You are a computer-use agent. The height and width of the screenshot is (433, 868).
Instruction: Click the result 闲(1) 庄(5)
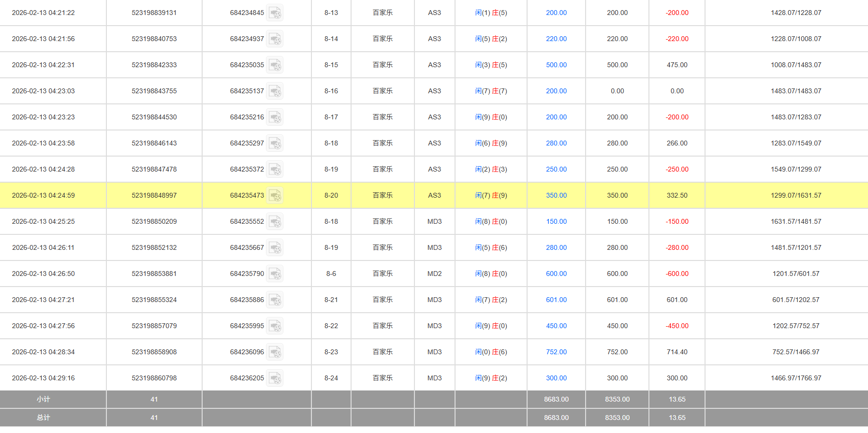click(x=491, y=13)
